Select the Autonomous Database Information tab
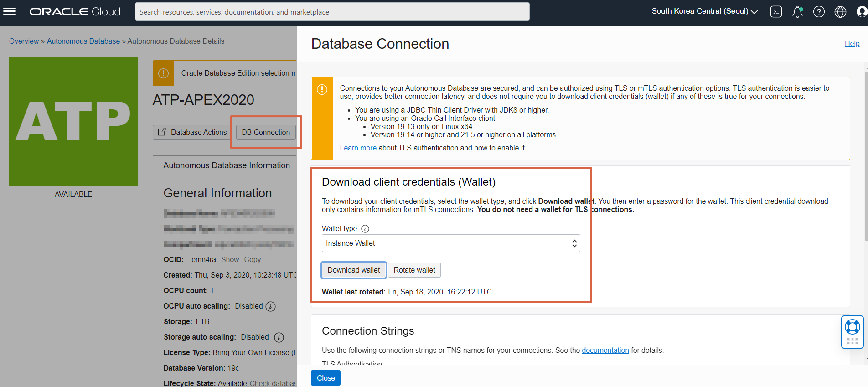The image size is (868, 387). tap(227, 165)
